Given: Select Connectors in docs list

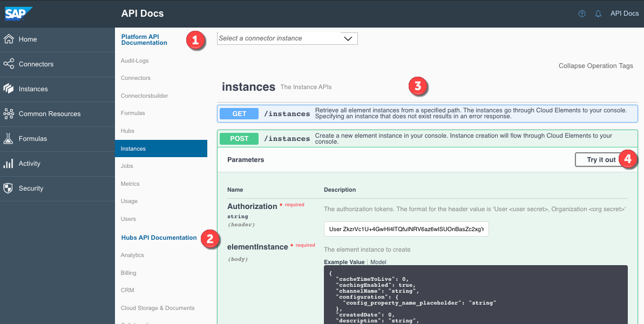Looking at the screenshot, I should click(x=135, y=78).
